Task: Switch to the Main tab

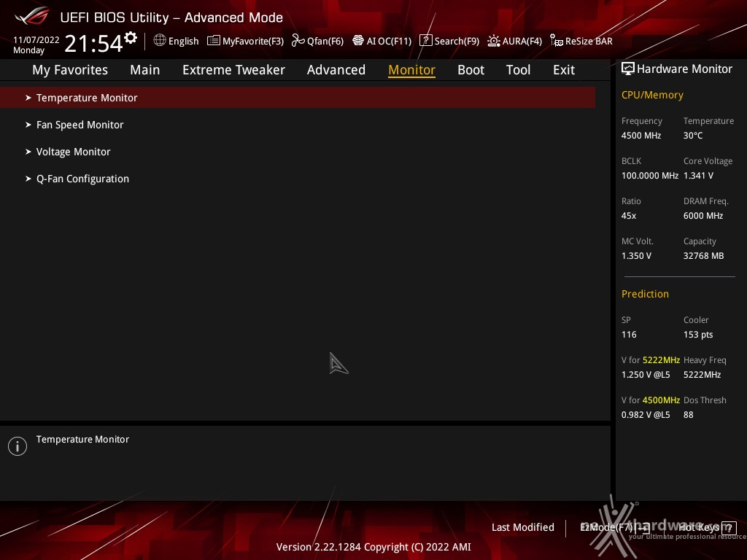Action: [145, 70]
